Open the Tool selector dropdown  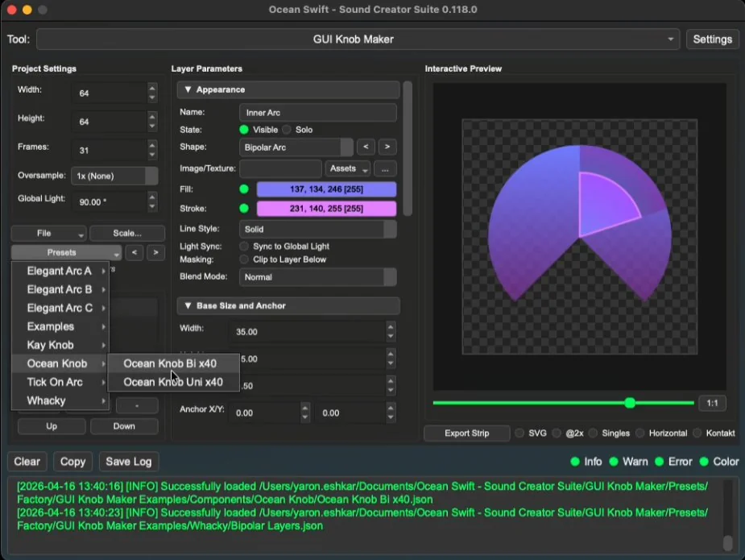(358, 39)
